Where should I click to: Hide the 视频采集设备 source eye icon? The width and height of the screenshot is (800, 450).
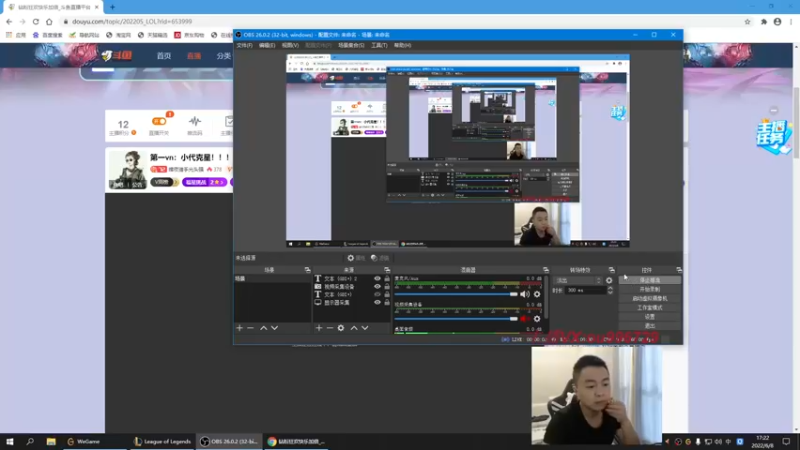pos(377,286)
